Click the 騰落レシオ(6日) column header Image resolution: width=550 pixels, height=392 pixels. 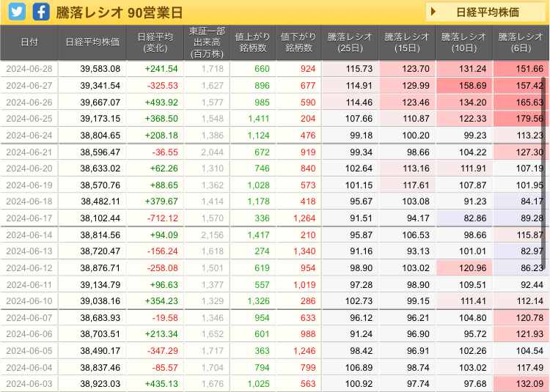[521, 42]
